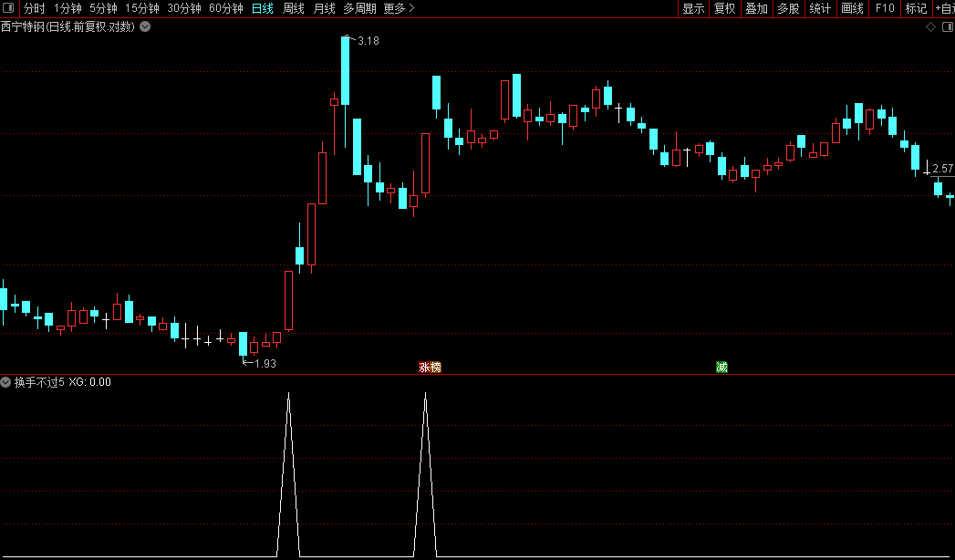Select the 5分钟 period
This screenshot has height=560, width=955.
point(104,8)
